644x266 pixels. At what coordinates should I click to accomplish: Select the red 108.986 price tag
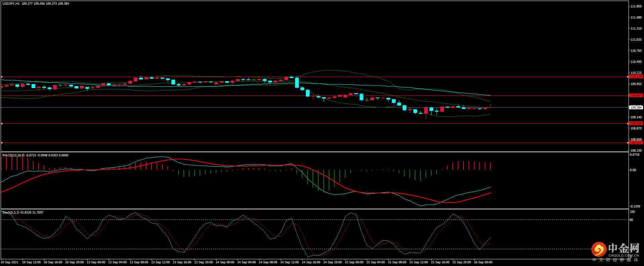pyautogui.click(x=636, y=123)
